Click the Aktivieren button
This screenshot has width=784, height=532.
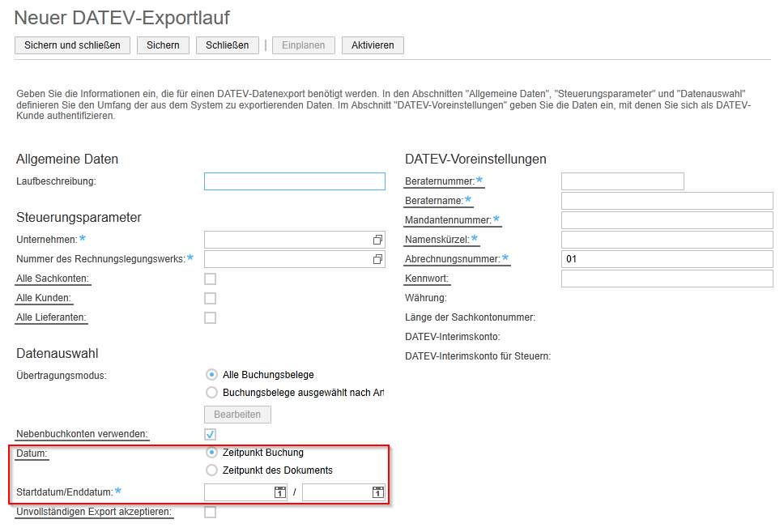373,45
